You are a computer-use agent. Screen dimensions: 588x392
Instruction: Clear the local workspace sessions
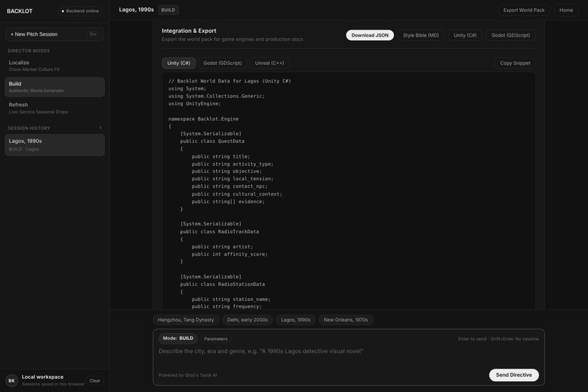point(95,380)
